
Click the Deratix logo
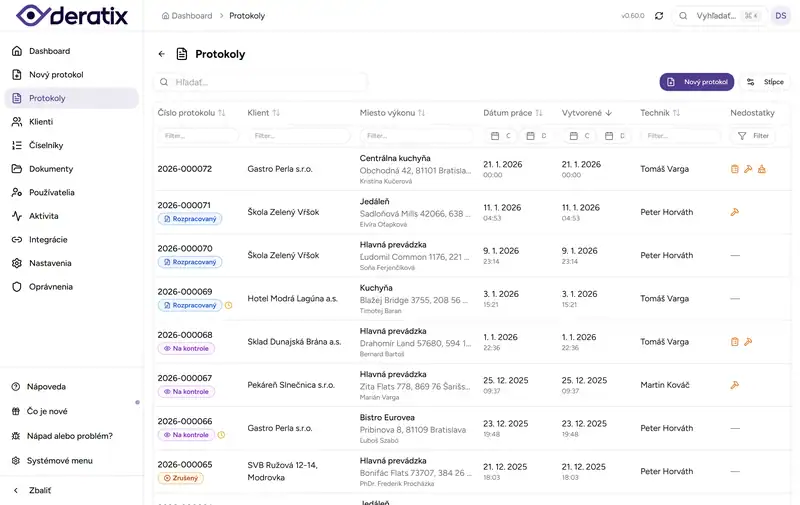(x=70, y=16)
